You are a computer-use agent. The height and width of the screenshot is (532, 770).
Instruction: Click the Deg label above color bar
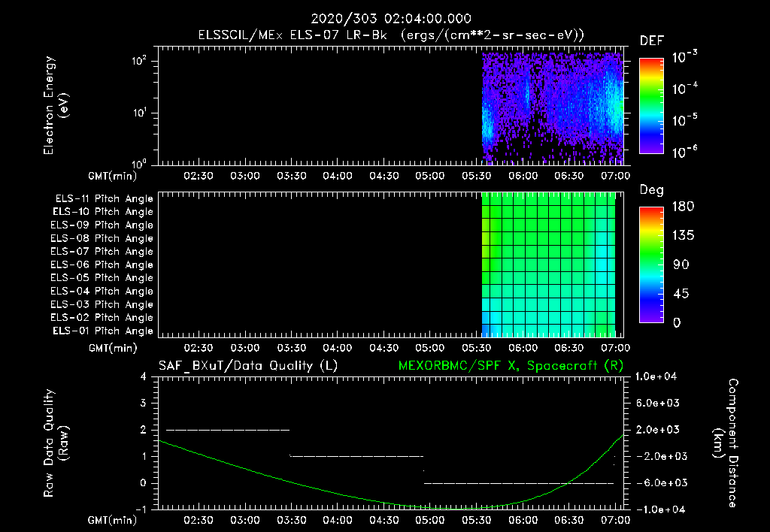pyautogui.click(x=651, y=190)
